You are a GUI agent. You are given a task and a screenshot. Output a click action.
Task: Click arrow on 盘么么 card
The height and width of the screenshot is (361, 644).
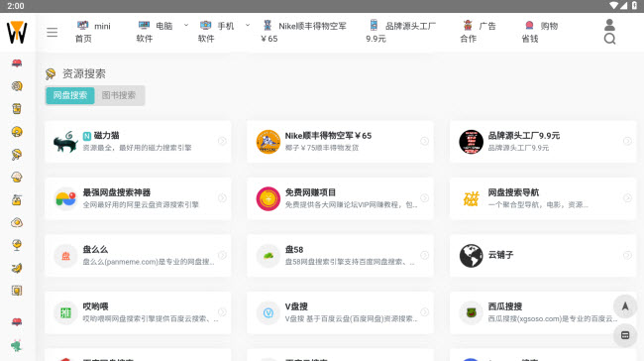tap(222, 255)
